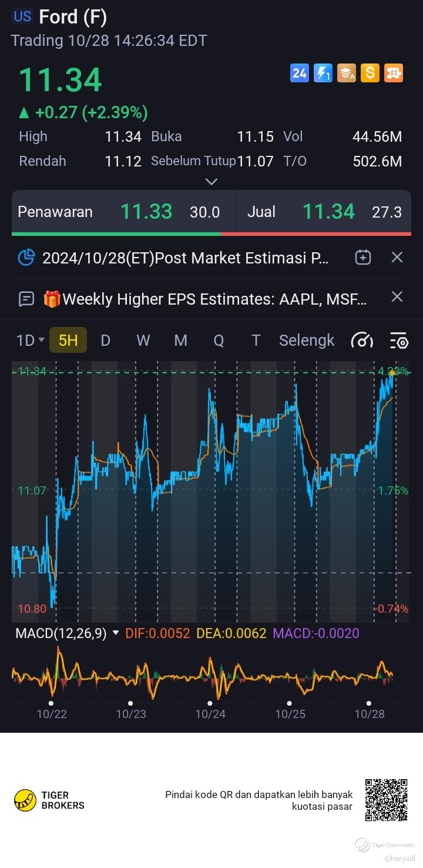Tap the T/O 502.6M value
The width and height of the screenshot is (423, 868).
(377, 161)
